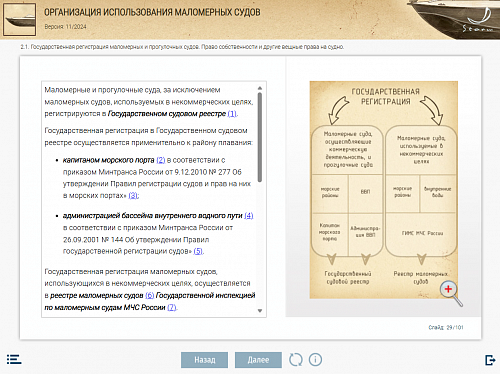Image resolution: width=500 pixels, height=374 pixels.
Task: Open footnote link (7)
Action: coord(172,307)
